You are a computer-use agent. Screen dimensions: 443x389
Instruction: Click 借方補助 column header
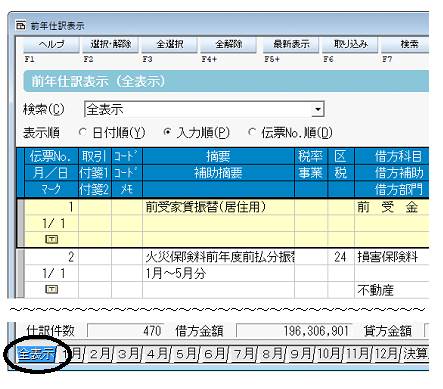[x=392, y=173]
